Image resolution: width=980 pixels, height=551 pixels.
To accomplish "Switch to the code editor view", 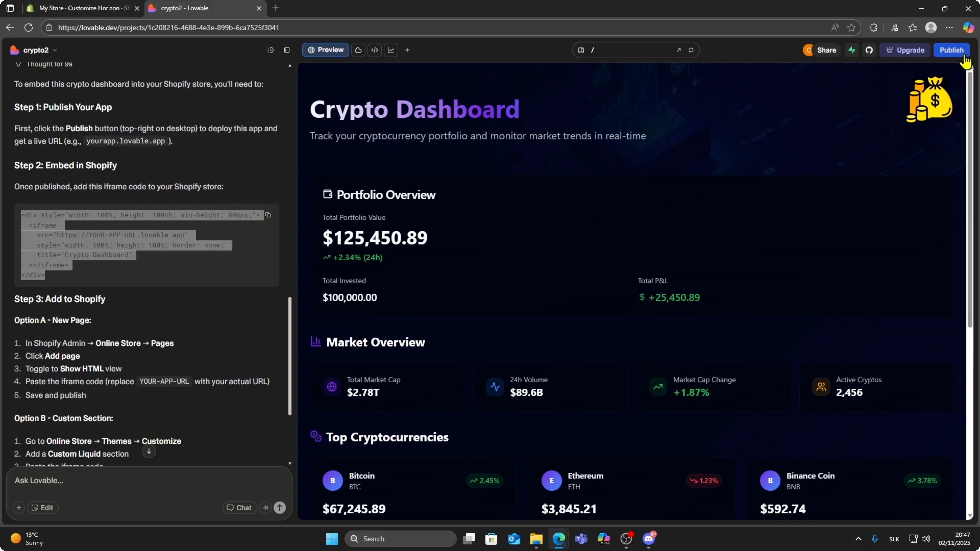I will click(375, 50).
